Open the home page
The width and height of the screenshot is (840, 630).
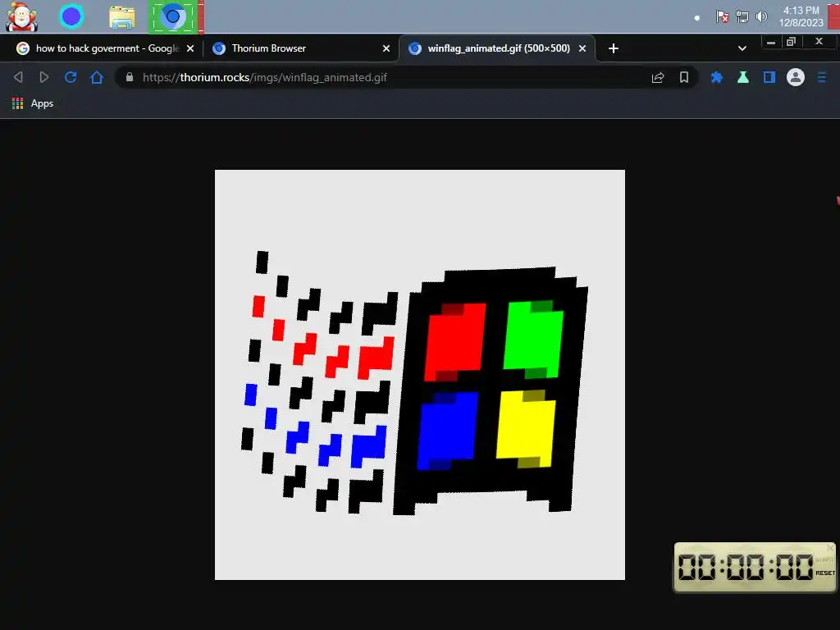tap(97, 77)
